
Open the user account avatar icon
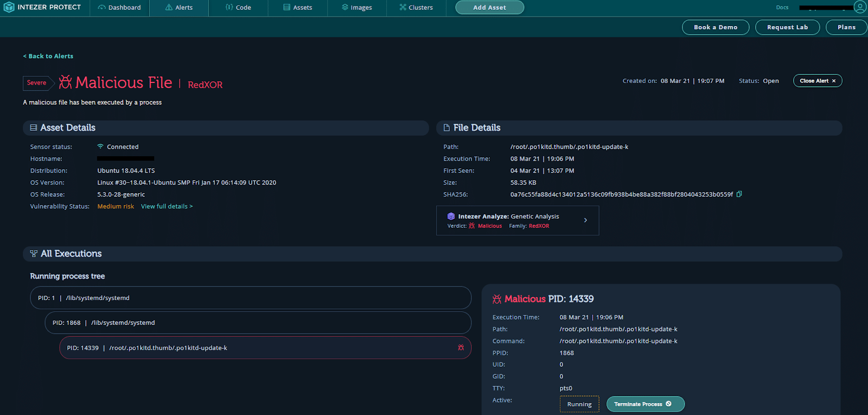pos(860,7)
